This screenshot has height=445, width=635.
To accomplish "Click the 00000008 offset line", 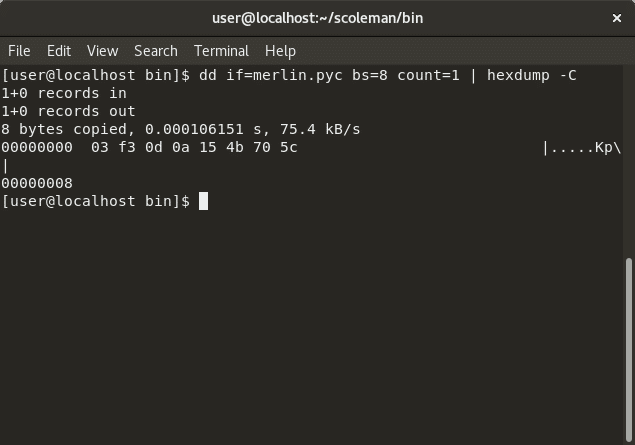I will pyautogui.click(x=37, y=183).
